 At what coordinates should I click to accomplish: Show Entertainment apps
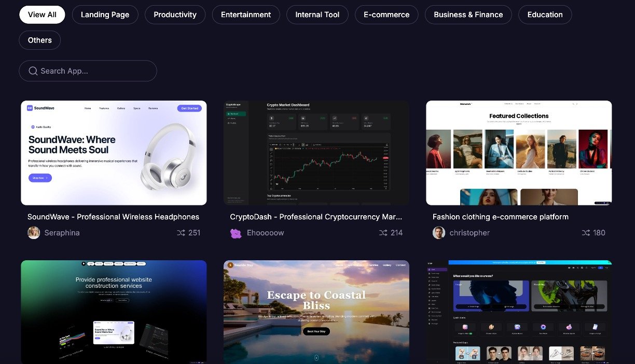tap(246, 15)
